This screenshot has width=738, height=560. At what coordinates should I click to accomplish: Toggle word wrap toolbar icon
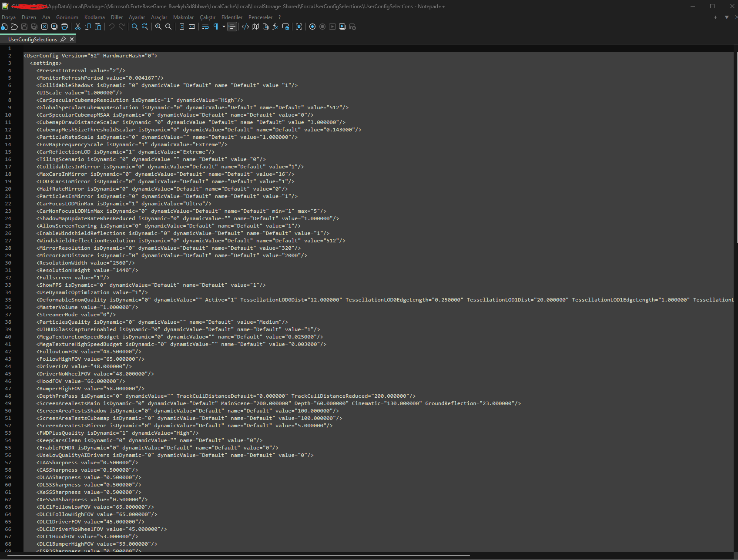click(205, 27)
